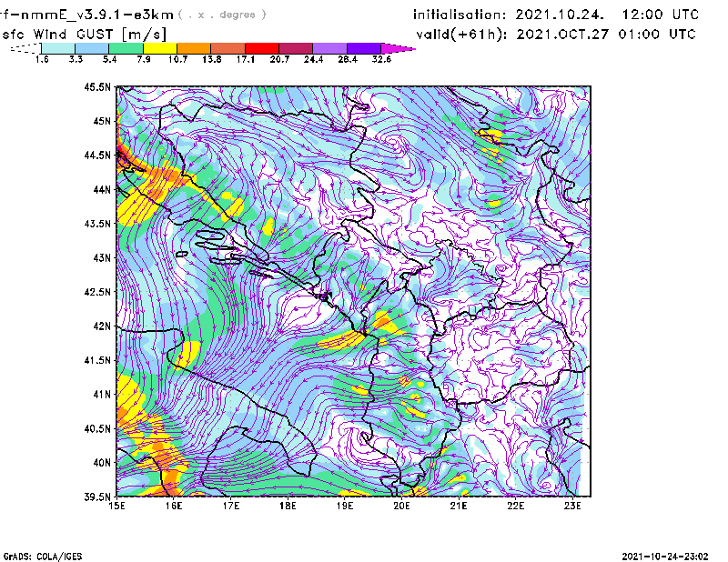Image resolution: width=728 pixels, height=562 pixels.
Task: Click the crimson legend swatch before 24.4
Action: point(296,48)
